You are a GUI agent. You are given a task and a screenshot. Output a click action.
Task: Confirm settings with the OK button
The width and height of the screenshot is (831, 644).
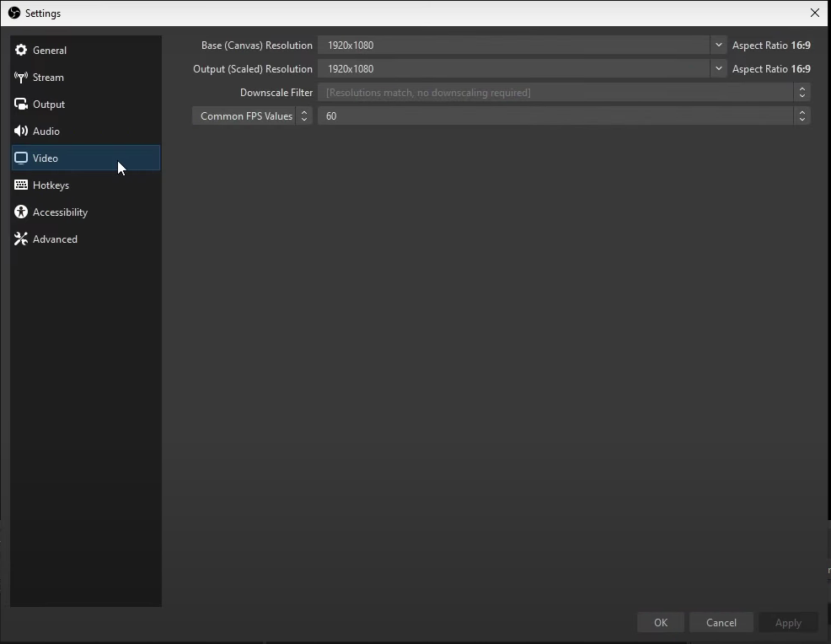pos(660,622)
